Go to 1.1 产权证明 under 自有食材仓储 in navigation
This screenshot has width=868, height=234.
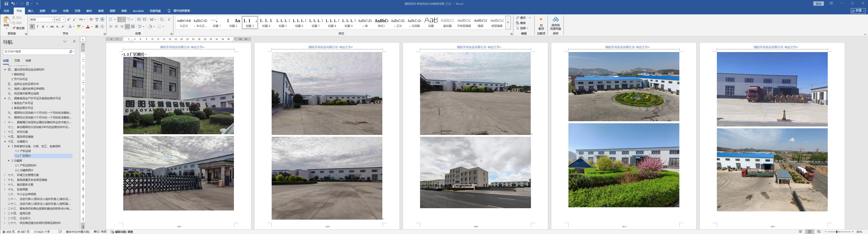23,151
